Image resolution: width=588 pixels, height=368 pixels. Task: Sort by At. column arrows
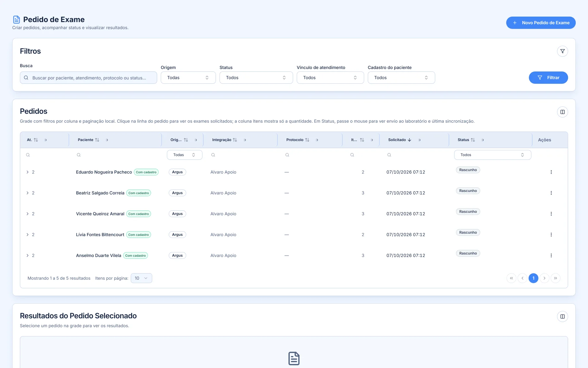tap(36, 140)
